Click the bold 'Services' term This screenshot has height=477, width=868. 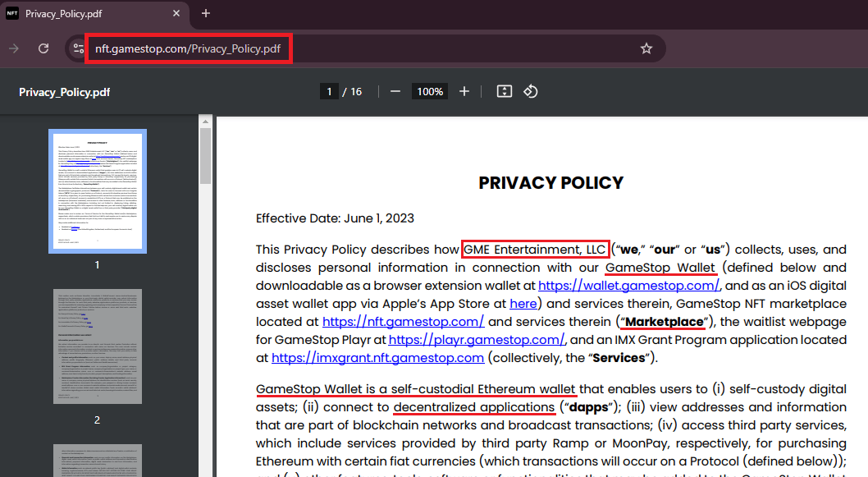point(619,358)
